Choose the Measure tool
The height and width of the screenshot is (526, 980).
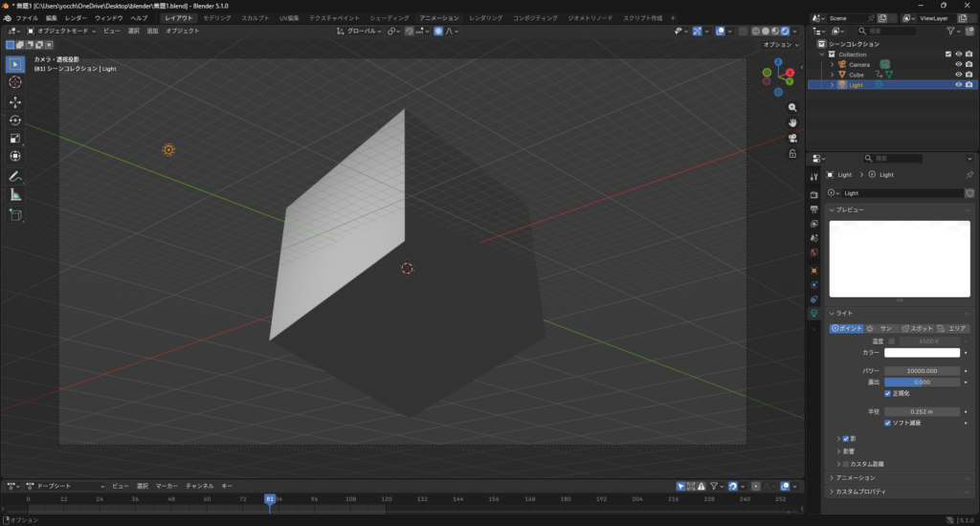[x=15, y=195]
